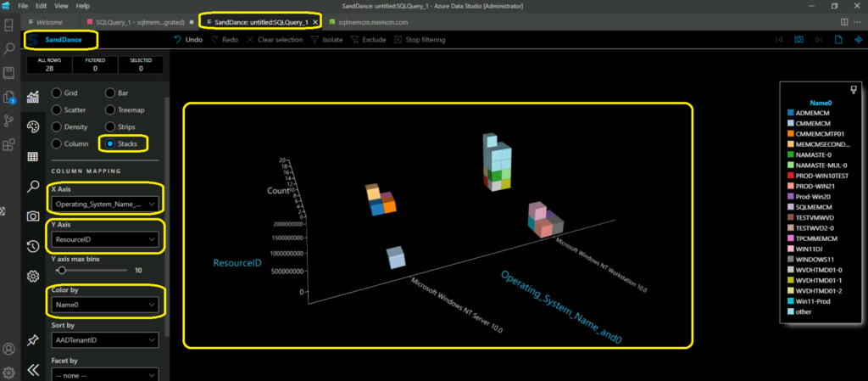Open the View menu
868x381 pixels.
click(61, 6)
